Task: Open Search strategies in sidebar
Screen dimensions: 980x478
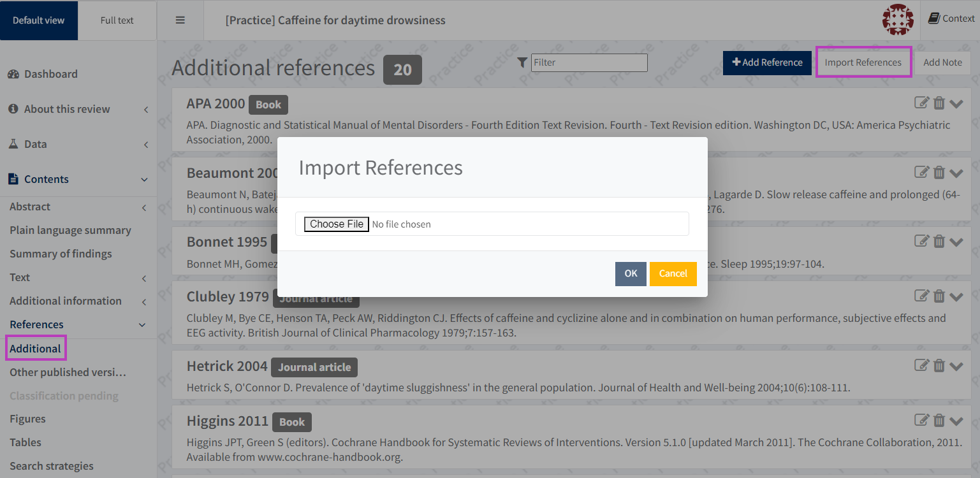Action: tap(52, 466)
